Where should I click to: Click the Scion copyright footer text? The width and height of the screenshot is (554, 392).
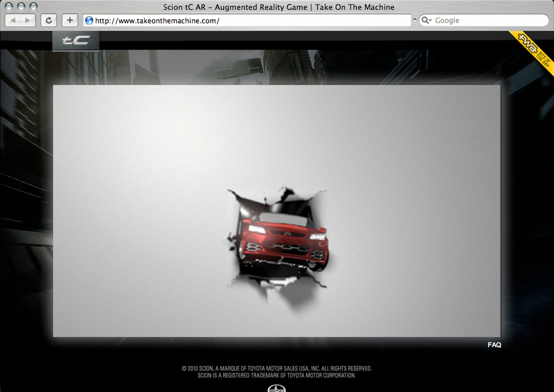click(x=276, y=372)
